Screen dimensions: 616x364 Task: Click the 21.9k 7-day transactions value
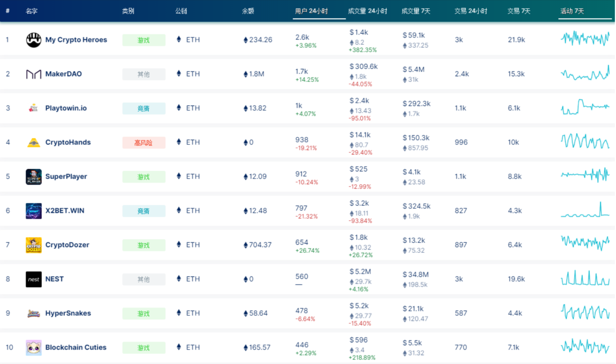(x=516, y=40)
